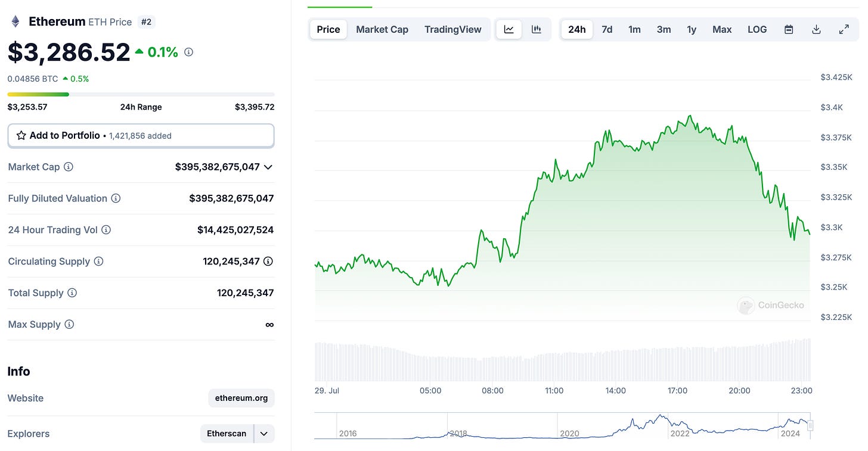Click the 24h low value $3,253.57
Image resolution: width=868 pixels, height=451 pixels.
click(27, 107)
